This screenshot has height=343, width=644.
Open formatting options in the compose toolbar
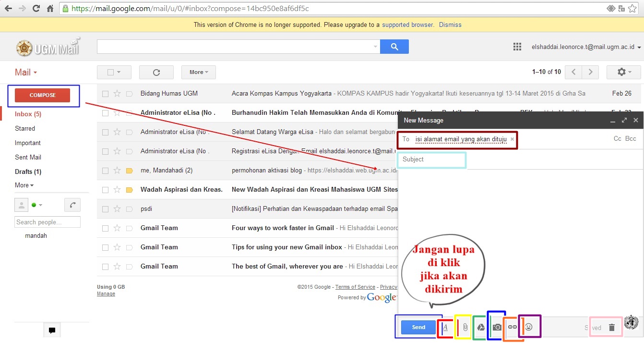coord(445,328)
